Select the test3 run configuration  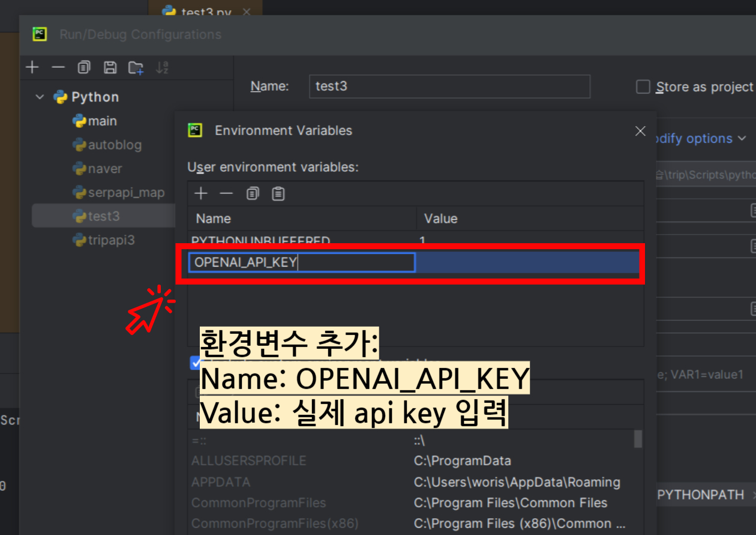tap(103, 216)
